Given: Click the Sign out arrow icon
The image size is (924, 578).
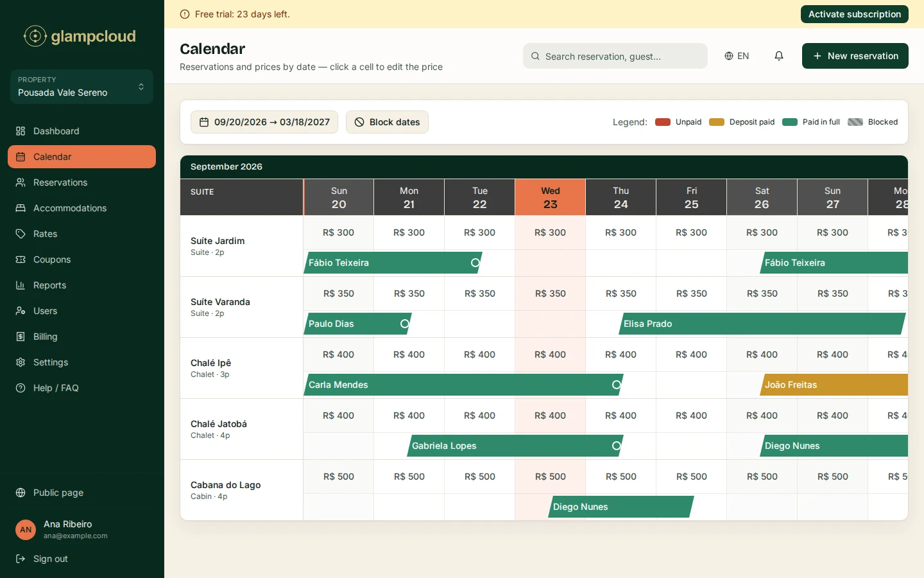Looking at the screenshot, I should pos(21,559).
